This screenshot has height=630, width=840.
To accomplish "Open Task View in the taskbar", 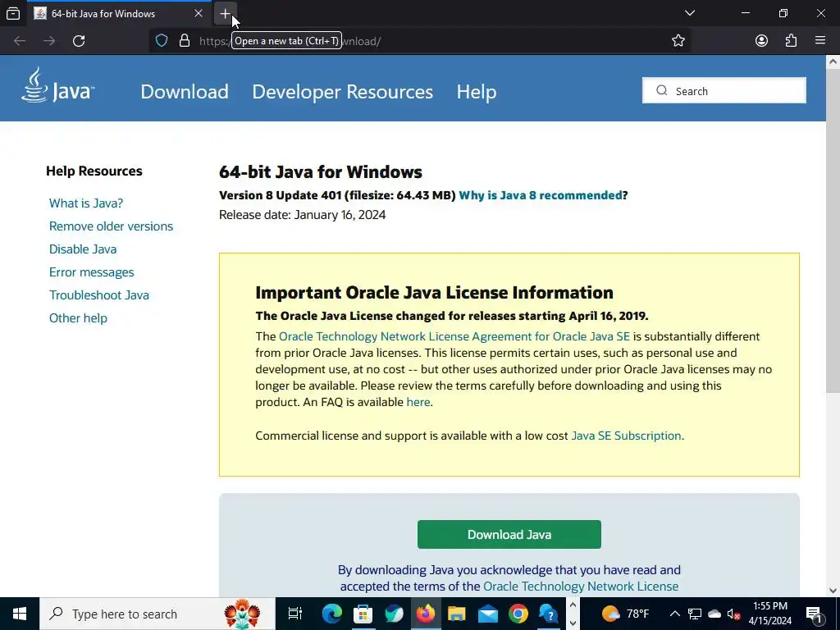I will [x=295, y=614].
